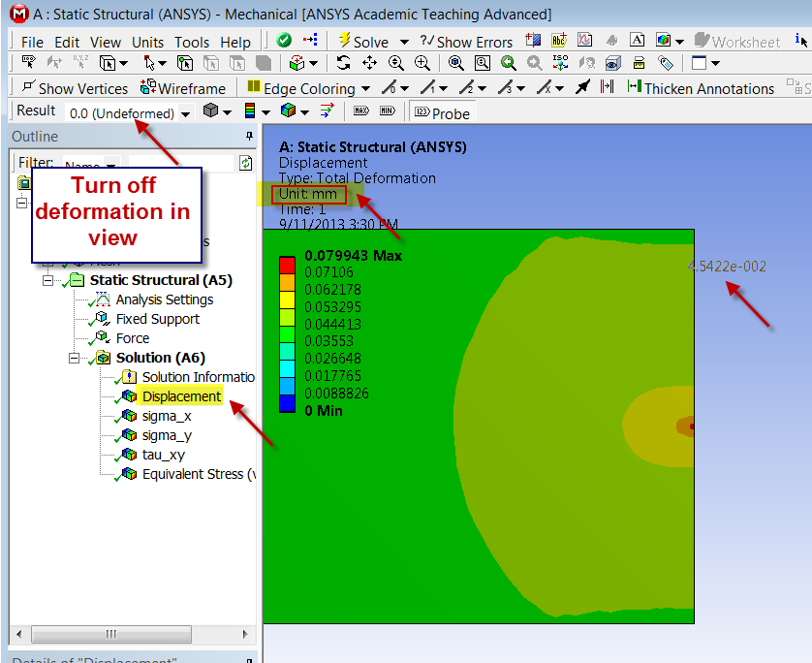Viewport: 812px width, 663px height.
Task: Select the Force tree item
Action: click(133, 338)
